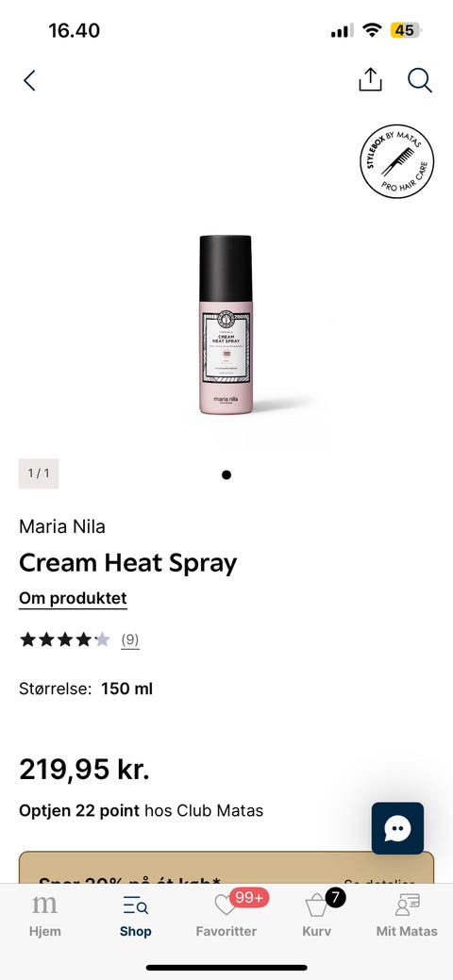Select the Shop tab
This screenshot has height=980, width=453.
[135, 916]
